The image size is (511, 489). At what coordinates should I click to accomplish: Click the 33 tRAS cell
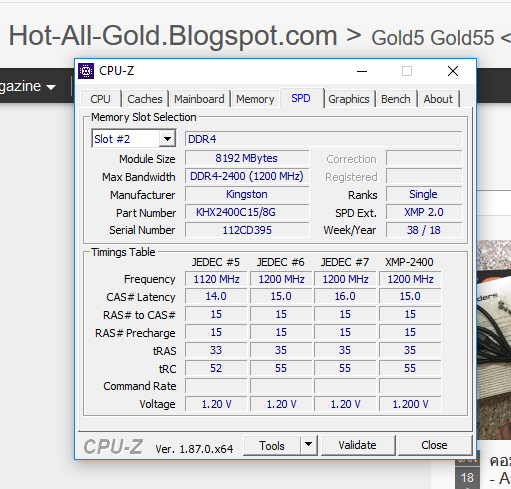click(216, 350)
